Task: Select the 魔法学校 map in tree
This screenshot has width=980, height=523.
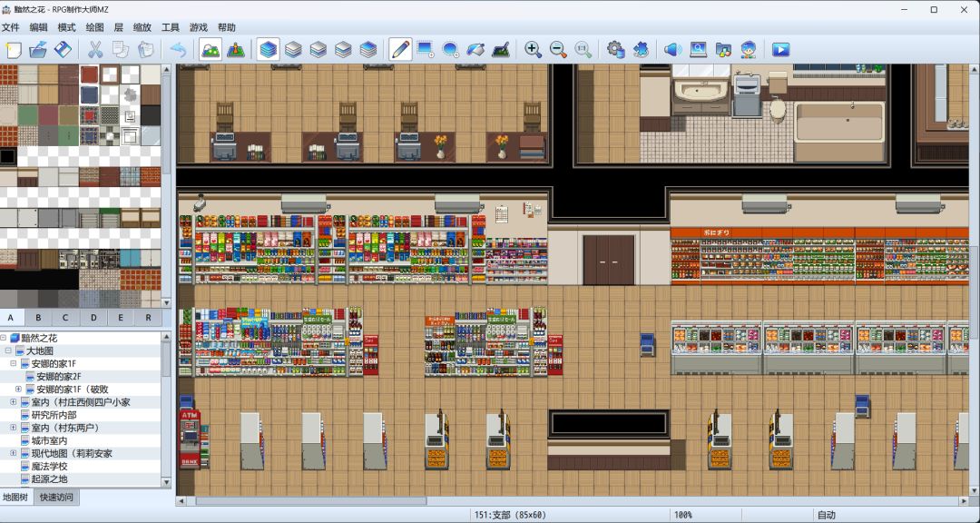Action: pos(49,466)
